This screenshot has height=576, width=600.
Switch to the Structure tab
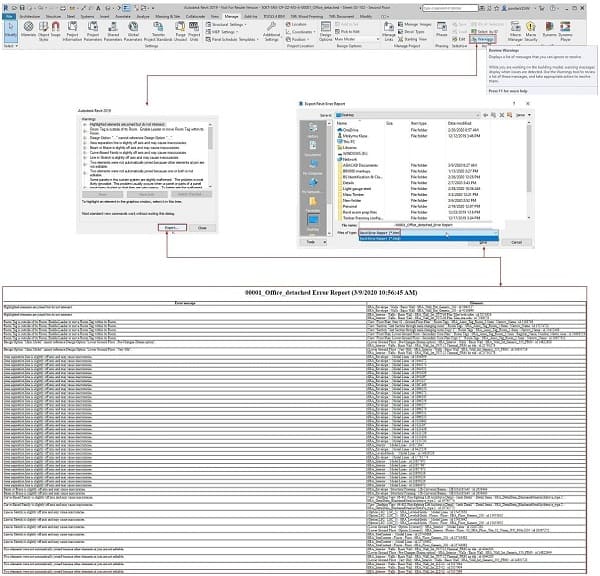(53, 16)
